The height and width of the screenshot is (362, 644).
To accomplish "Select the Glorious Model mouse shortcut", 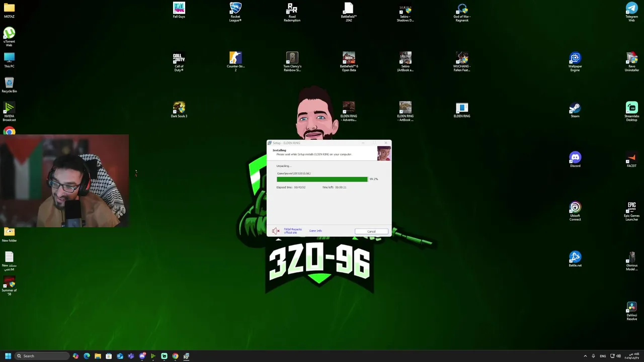I will (632, 261).
